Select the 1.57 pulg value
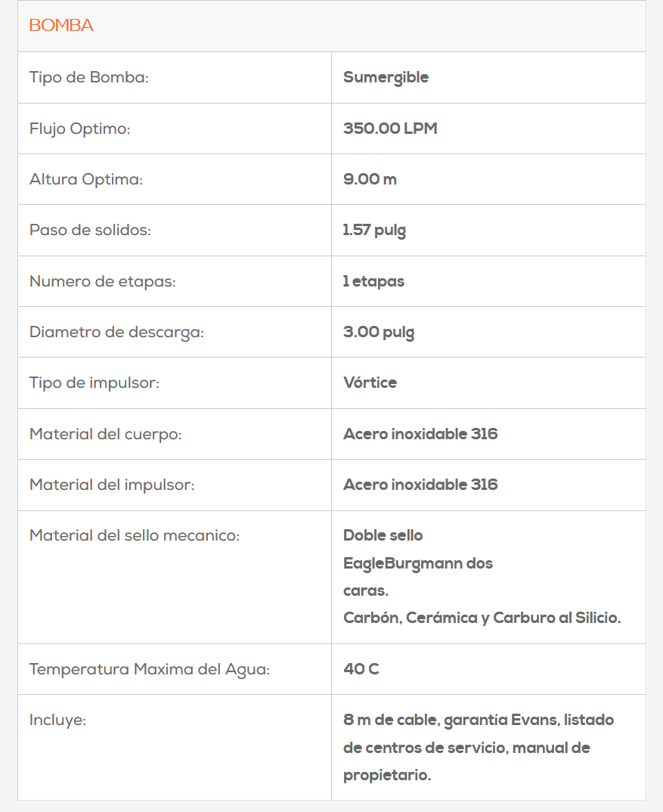Viewport: 663px width, 812px height. 374,230
